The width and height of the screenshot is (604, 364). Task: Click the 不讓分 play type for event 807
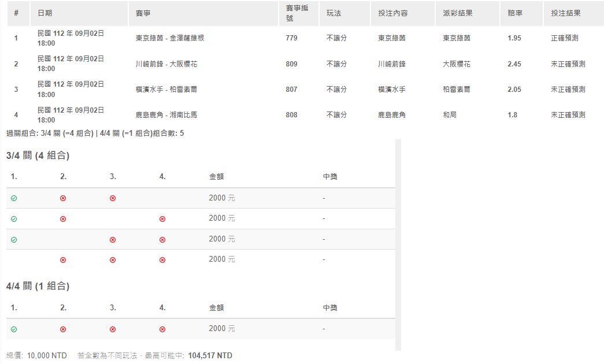click(336, 90)
